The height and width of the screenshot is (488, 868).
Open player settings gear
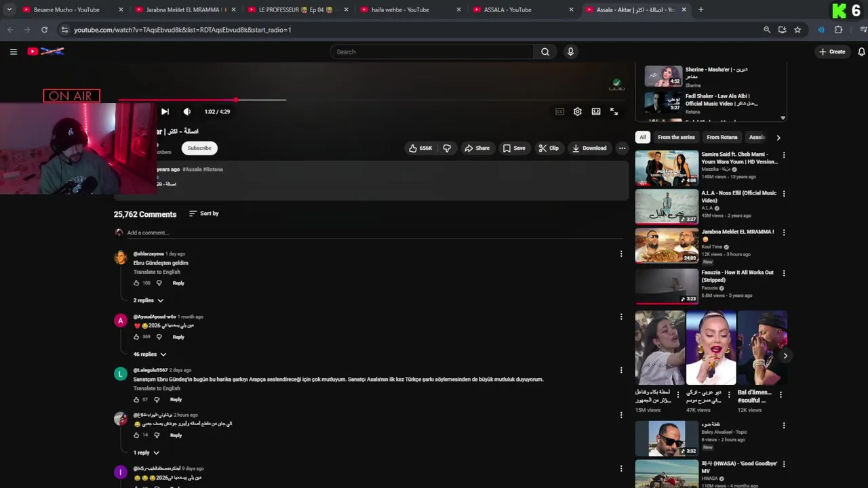coord(578,112)
